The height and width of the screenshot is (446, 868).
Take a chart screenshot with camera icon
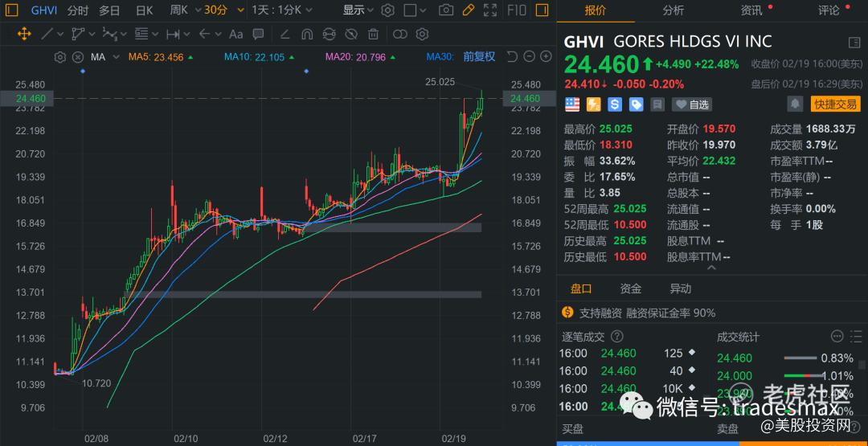pos(445,10)
